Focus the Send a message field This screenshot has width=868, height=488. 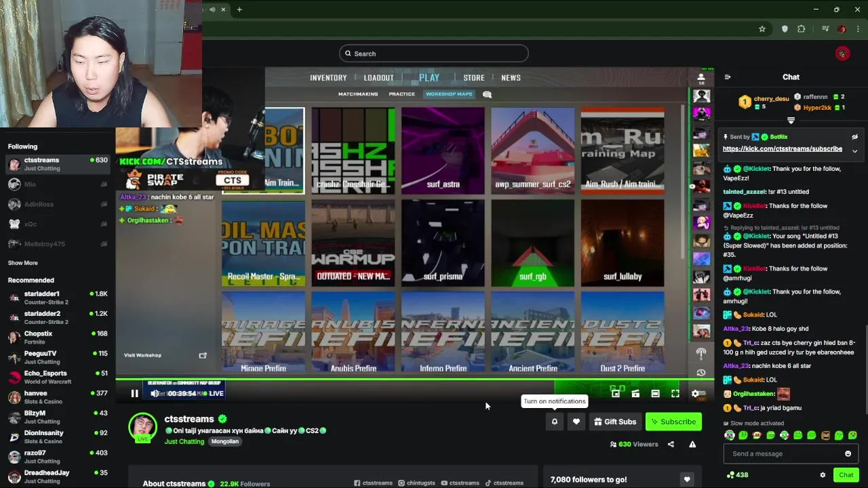(783, 453)
